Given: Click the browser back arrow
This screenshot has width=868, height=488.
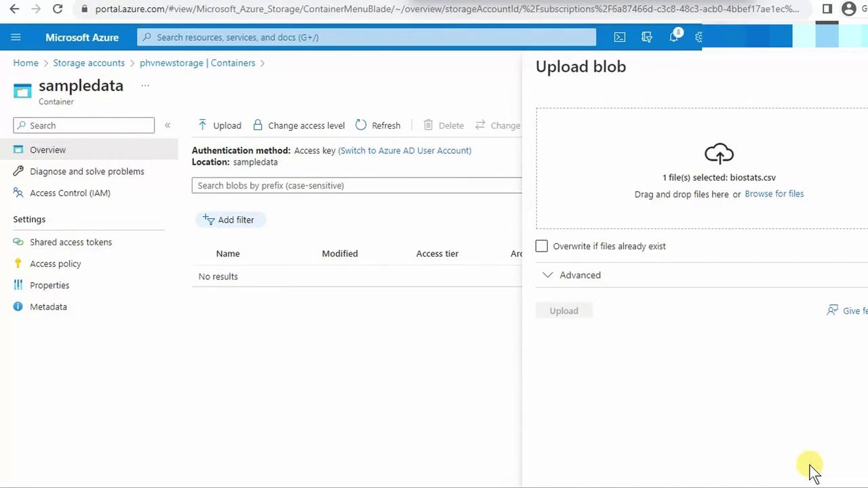Looking at the screenshot, I should pyautogui.click(x=15, y=9).
